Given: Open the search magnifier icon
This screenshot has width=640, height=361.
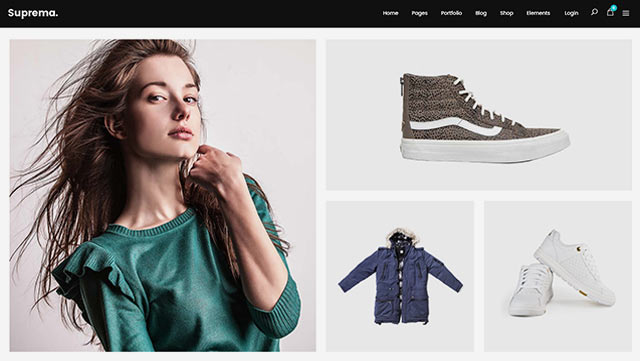Looking at the screenshot, I should pos(594,12).
